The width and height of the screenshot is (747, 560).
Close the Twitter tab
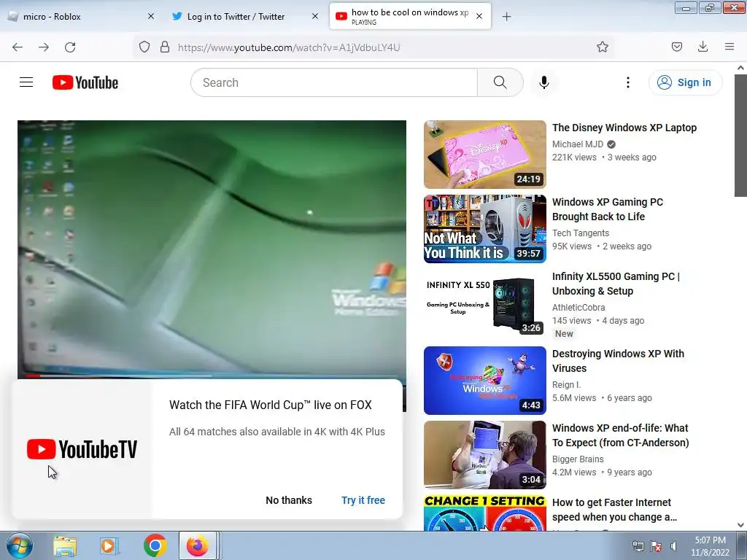pyautogui.click(x=314, y=16)
